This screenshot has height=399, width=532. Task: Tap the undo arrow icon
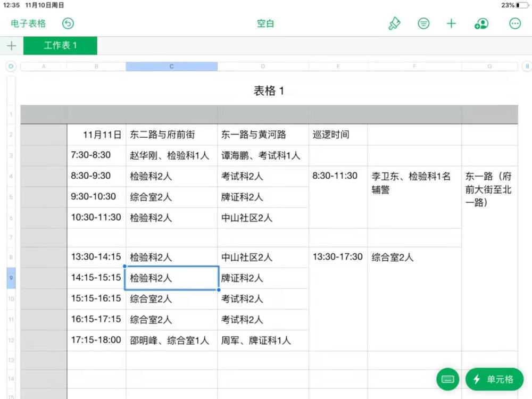68,23
